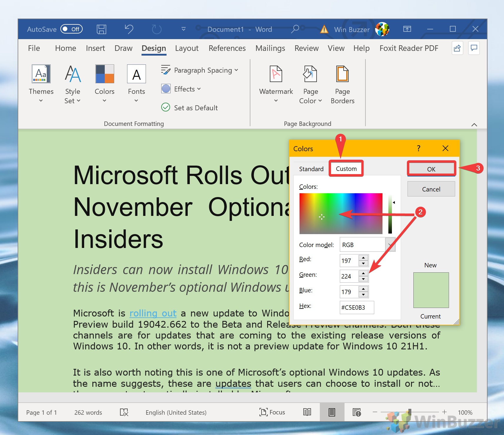
Task: Open the Effects dropdown
Action: [x=181, y=89]
